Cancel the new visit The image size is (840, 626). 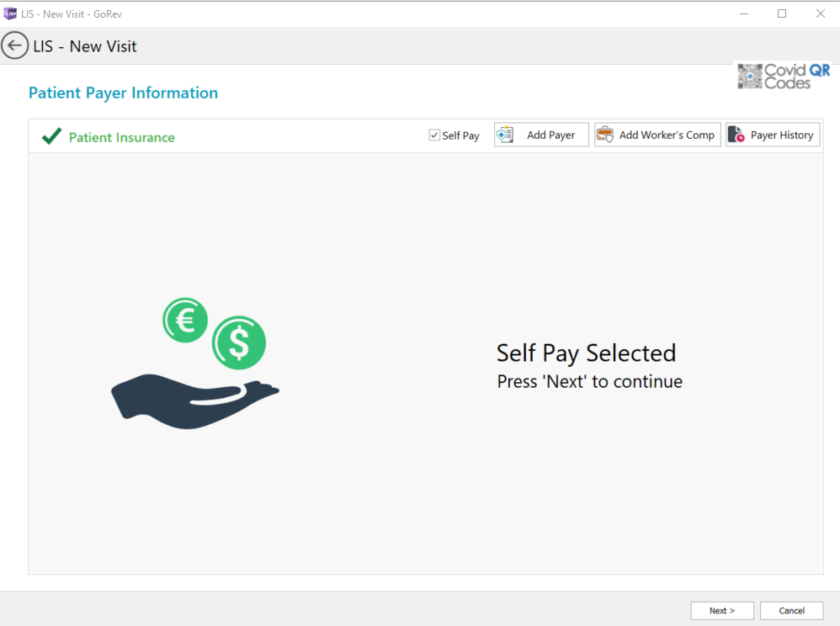791,611
